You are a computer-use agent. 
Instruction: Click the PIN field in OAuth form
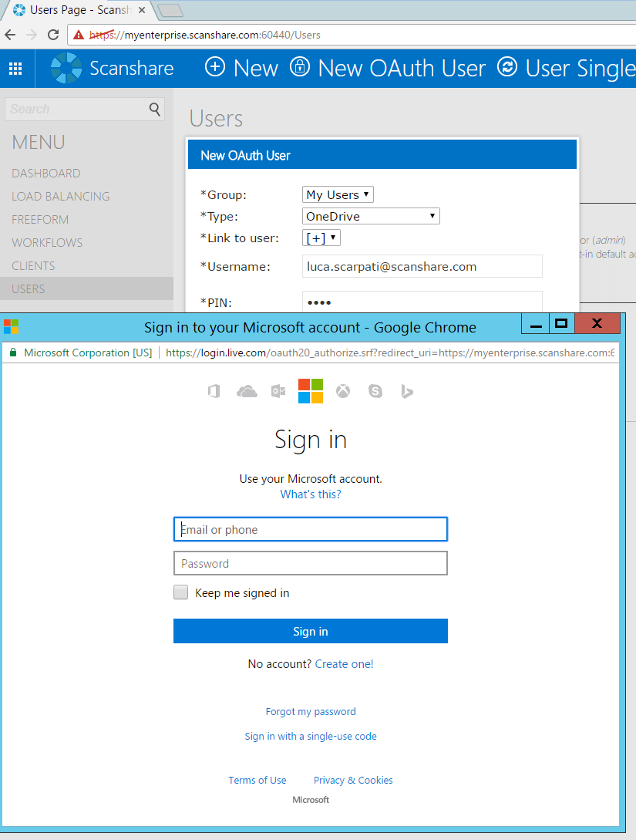[422, 302]
